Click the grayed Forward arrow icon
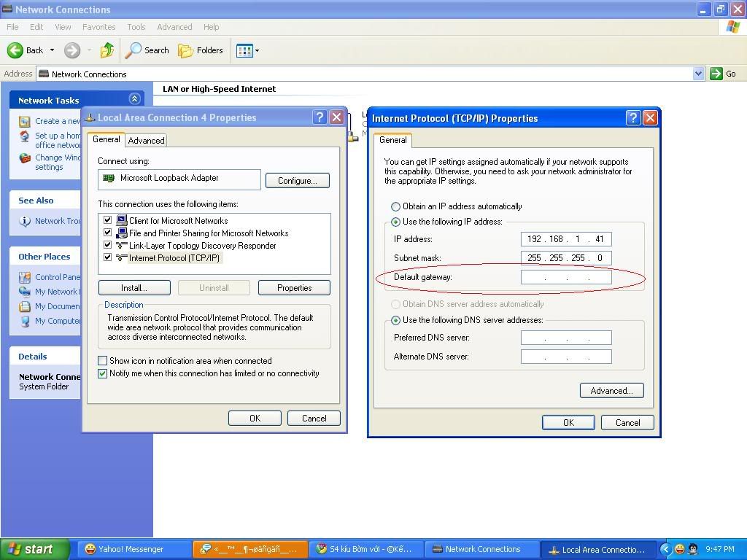Viewport: 747px width, 560px height. point(72,50)
